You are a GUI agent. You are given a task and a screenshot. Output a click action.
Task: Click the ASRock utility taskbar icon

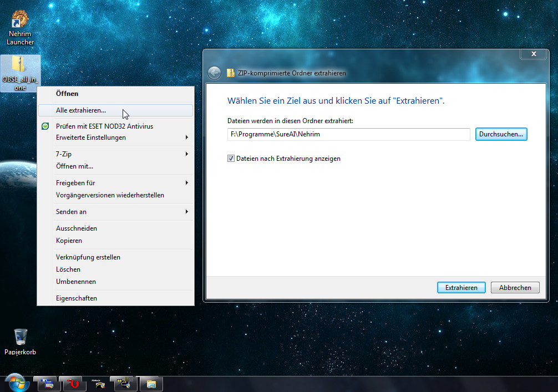pos(98,383)
